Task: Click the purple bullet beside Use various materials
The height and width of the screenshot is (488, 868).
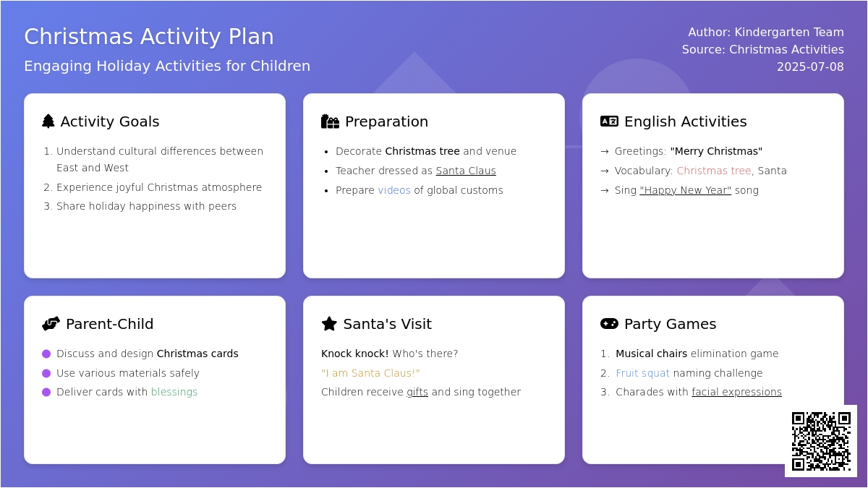Action: tap(46, 373)
